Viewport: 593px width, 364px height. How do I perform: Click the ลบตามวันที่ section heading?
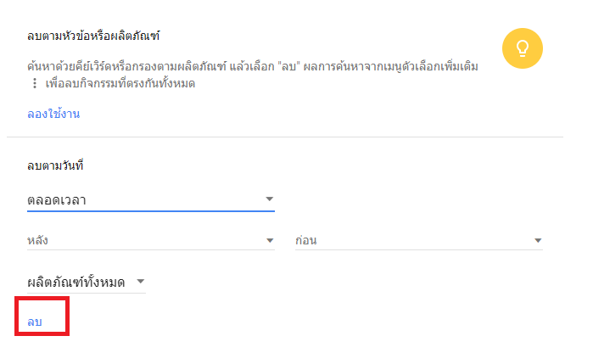(59, 165)
